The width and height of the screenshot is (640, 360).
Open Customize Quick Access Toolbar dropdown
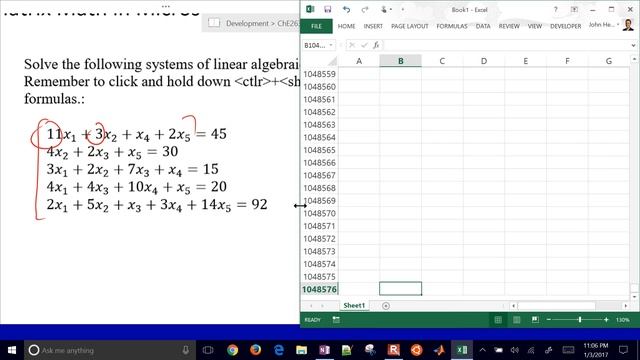pyautogui.click(x=402, y=9)
